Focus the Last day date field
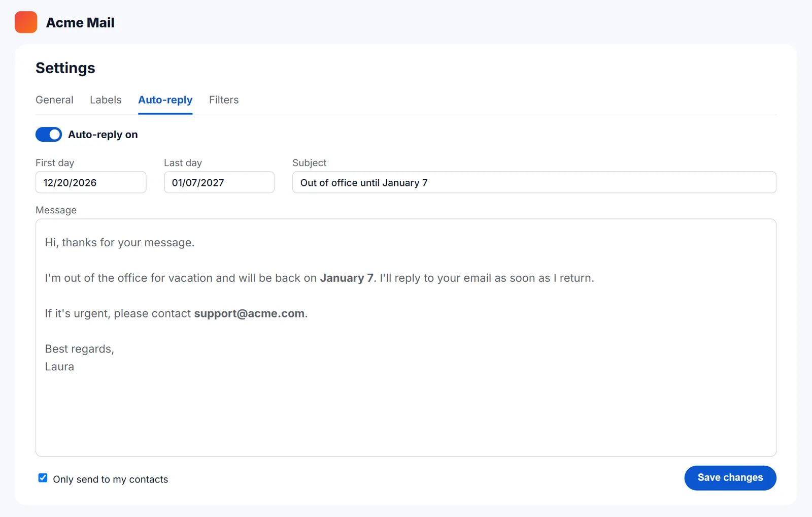Viewport: 812px width, 517px height. 219,182
